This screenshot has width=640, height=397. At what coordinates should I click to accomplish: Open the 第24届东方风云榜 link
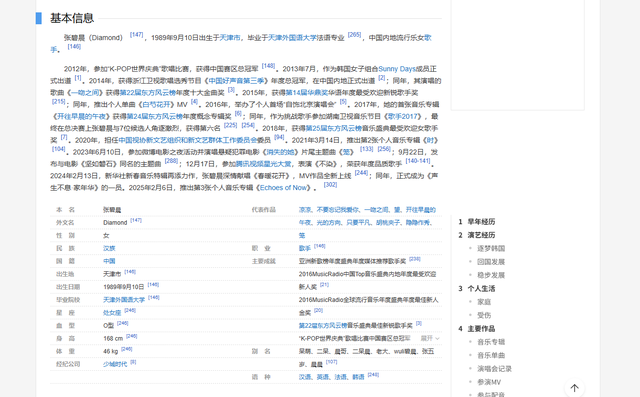coord(154,116)
